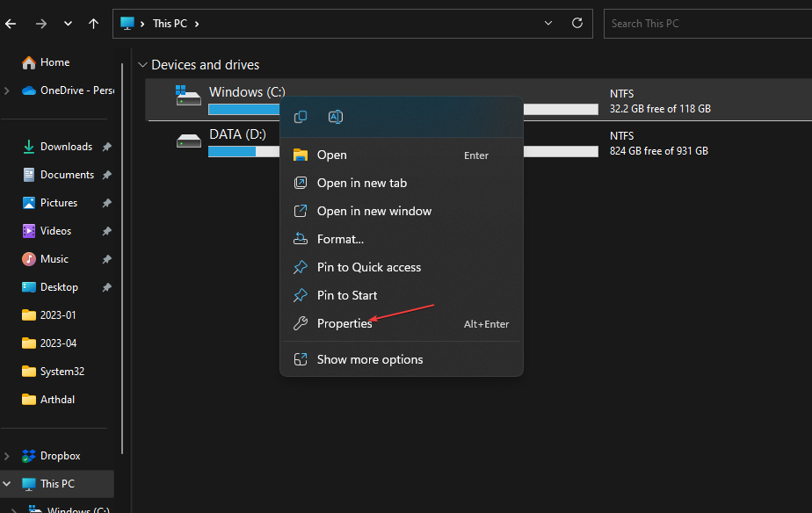Unpin Downloads from Quick access
Screen dimensions: 812x513
click(x=105, y=146)
